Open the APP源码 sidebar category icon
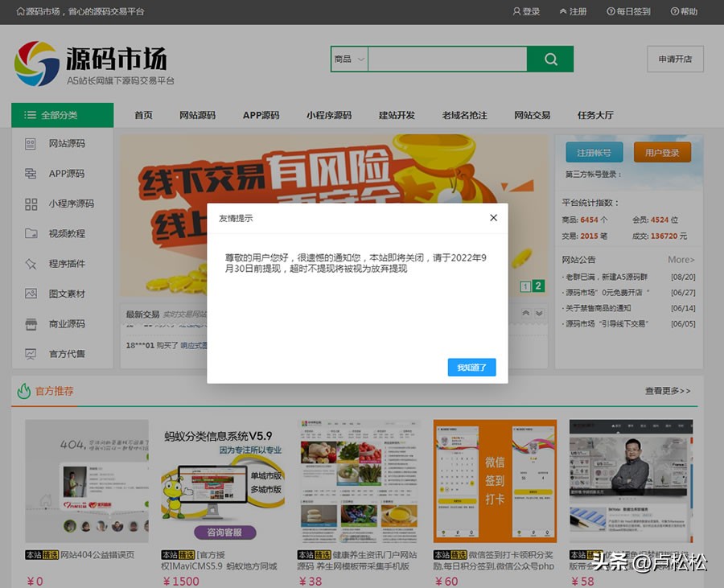The image size is (724, 588). (x=30, y=173)
